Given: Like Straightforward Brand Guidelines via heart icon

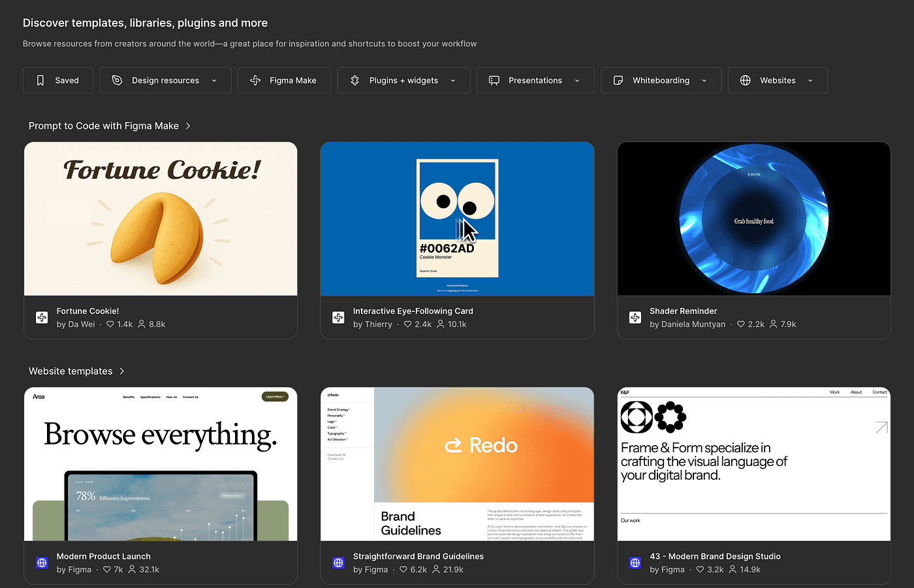Looking at the screenshot, I should [403, 570].
